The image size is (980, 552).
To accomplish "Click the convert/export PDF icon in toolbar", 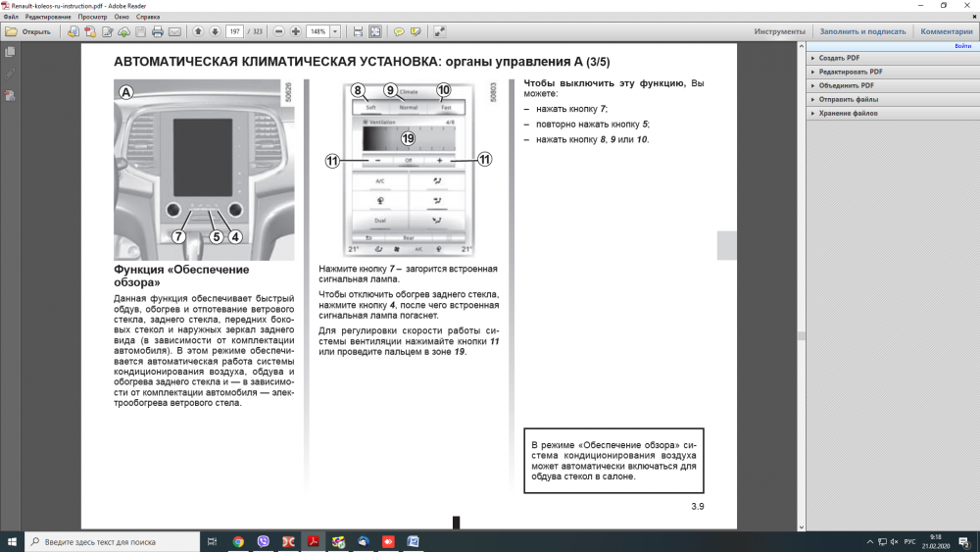I will pyautogui.click(x=73, y=31).
